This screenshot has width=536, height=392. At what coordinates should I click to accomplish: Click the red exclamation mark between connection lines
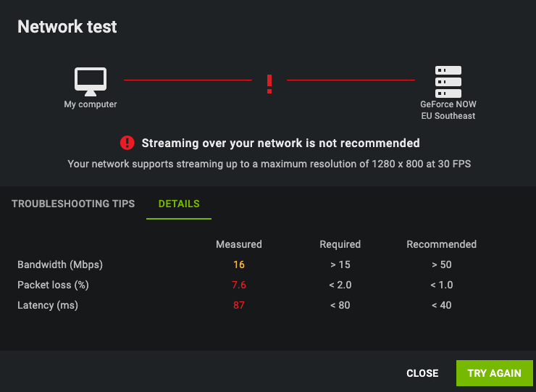pyautogui.click(x=269, y=84)
